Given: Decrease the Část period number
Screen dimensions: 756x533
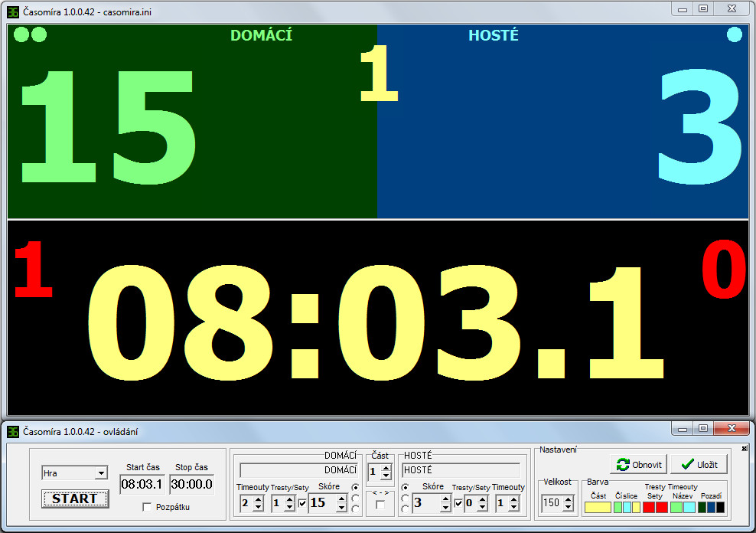Looking at the screenshot, I should point(386,476).
